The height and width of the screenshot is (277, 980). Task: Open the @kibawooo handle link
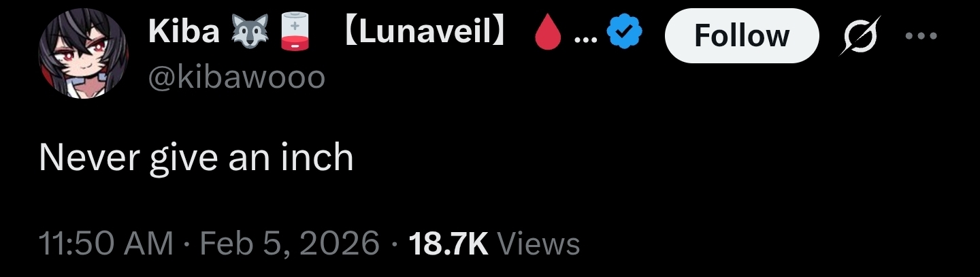(237, 78)
